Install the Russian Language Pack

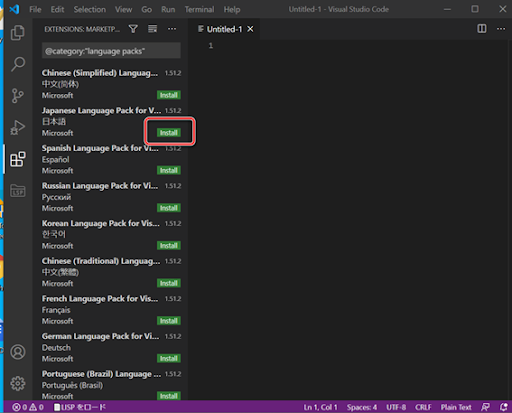pyautogui.click(x=169, y=208)
